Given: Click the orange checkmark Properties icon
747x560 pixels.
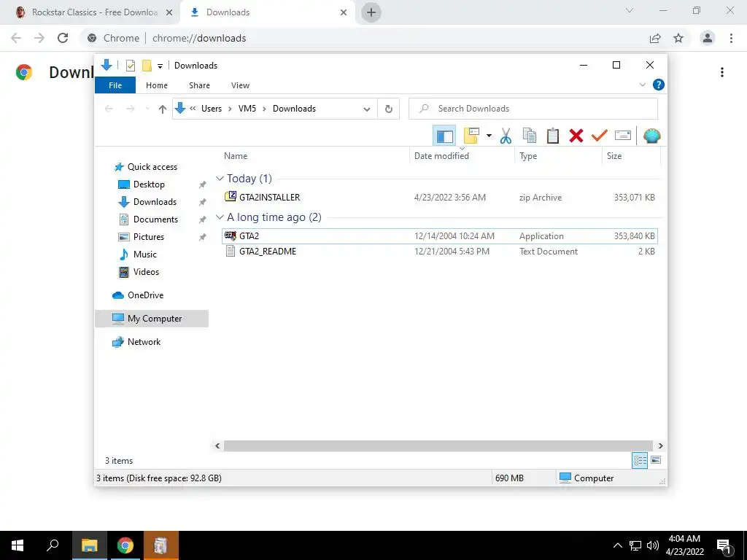Looking at the screenshot, I should [600, 136].
